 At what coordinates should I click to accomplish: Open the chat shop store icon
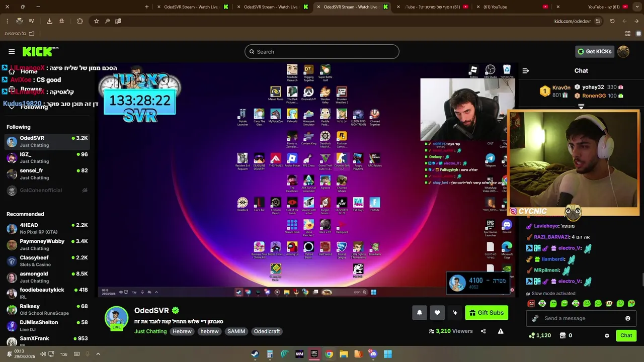562,335
